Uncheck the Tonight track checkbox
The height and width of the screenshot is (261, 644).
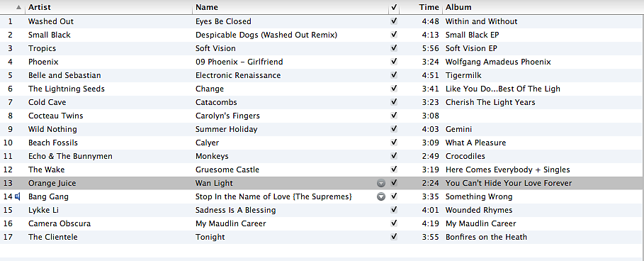click(x=395, y=237)
